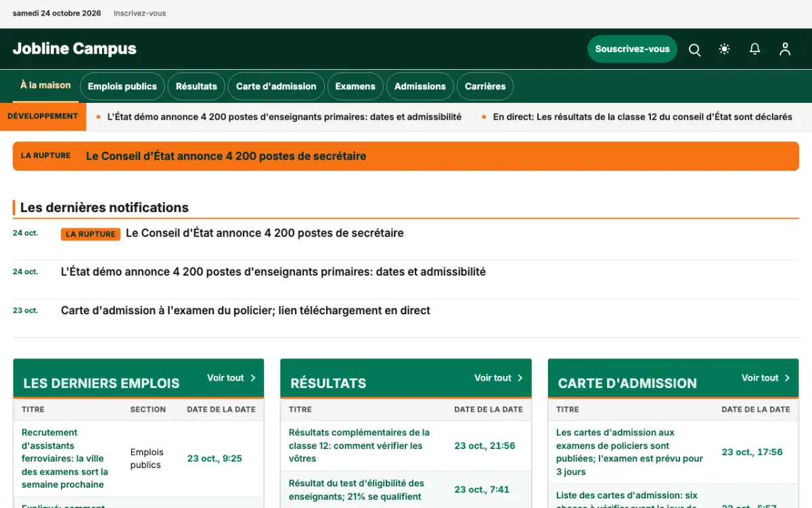The image size is (812, 508).
Task: Click date text 23 oct., 21:56
Action: (484, 446)
